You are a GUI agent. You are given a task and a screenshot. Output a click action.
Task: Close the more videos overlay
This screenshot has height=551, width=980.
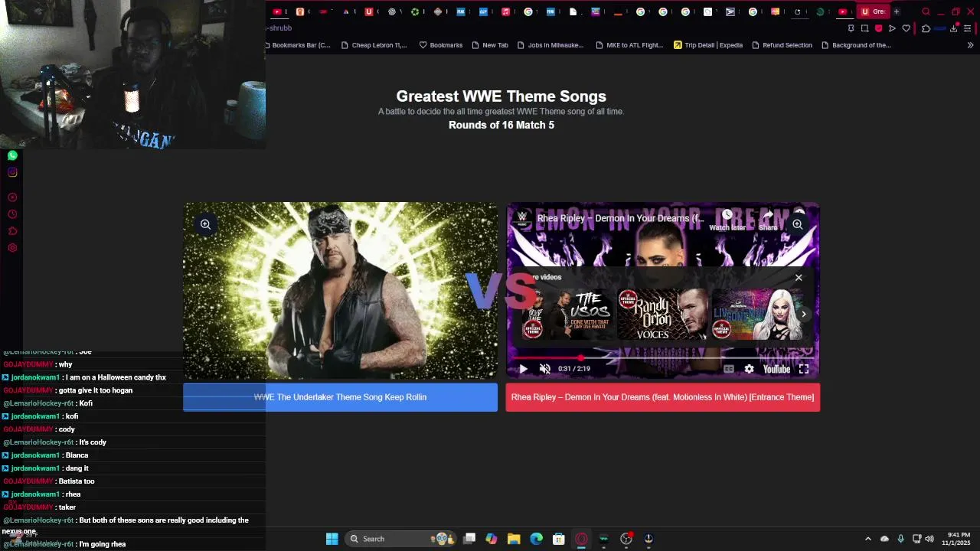pos(799,278)
